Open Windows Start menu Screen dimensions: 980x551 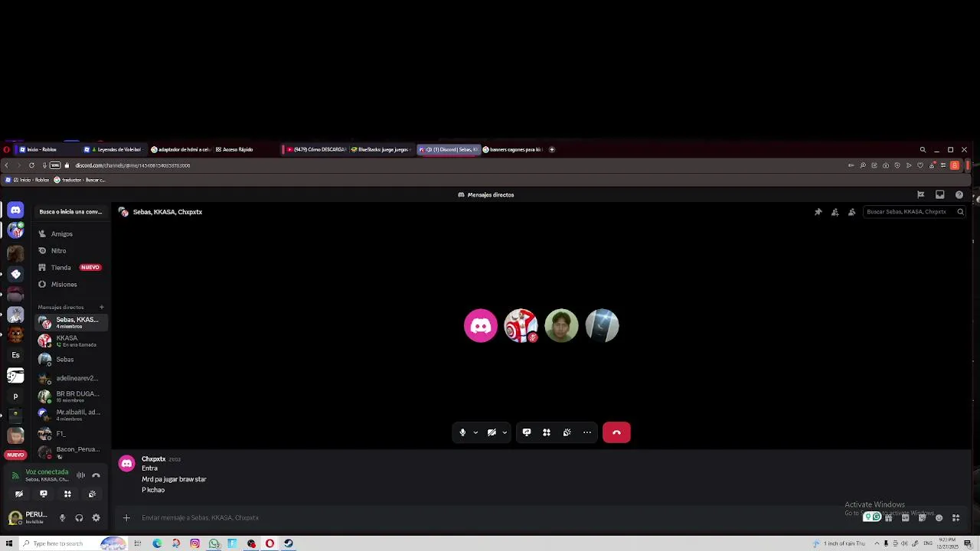(x=9, y=543)
